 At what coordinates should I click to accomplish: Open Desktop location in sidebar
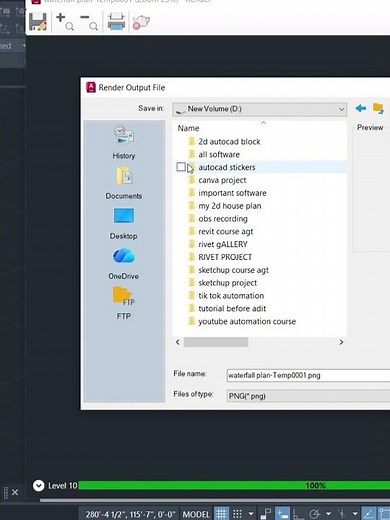[x=124, y=224]
